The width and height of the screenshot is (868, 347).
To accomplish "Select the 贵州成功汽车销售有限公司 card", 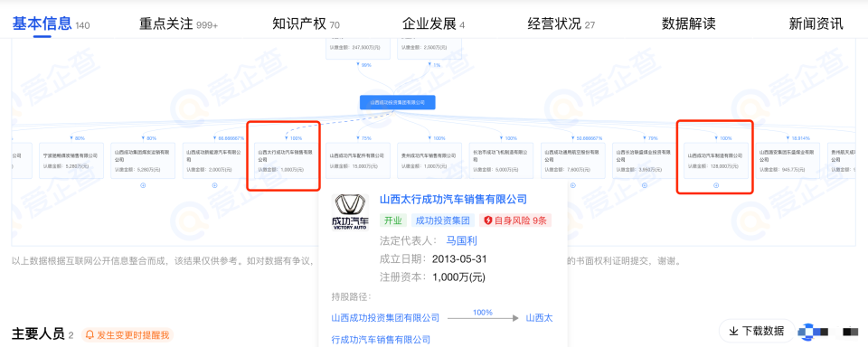I will click(429, 161).
